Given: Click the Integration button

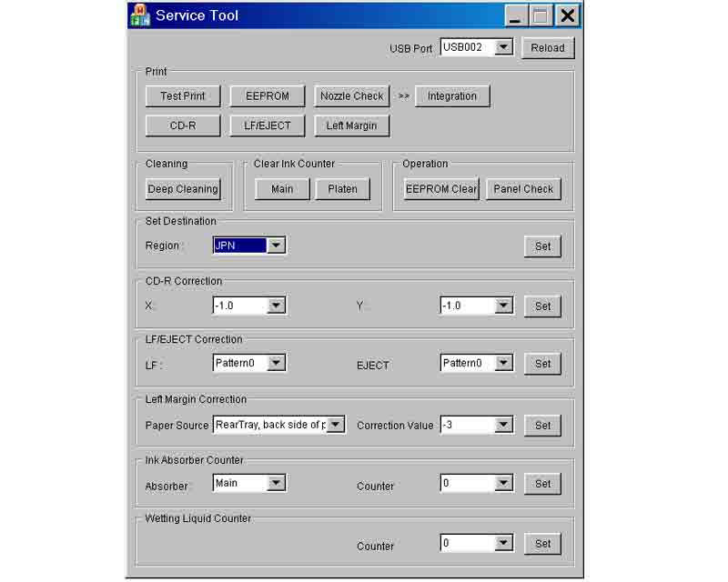Looking at the screenshot, I should click(x=452, y=96).
